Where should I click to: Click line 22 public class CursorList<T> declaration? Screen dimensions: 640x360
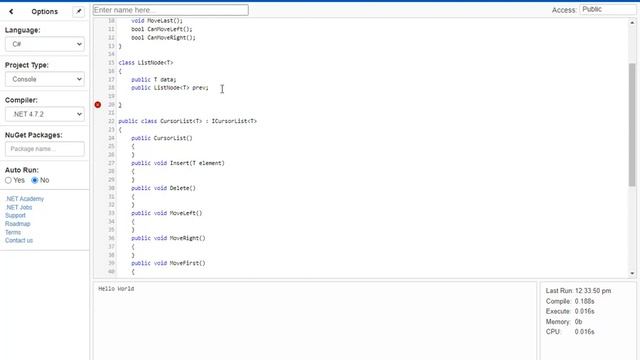[188, 121]
